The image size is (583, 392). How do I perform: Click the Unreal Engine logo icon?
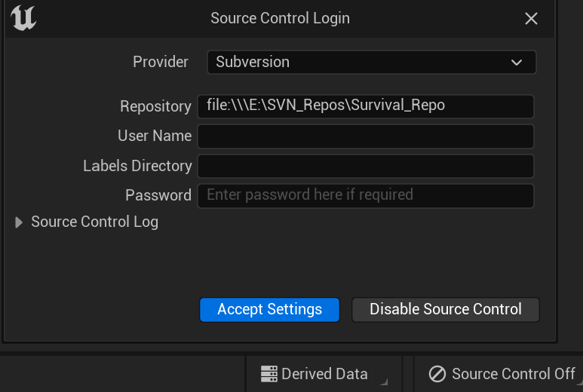[23, 18]
